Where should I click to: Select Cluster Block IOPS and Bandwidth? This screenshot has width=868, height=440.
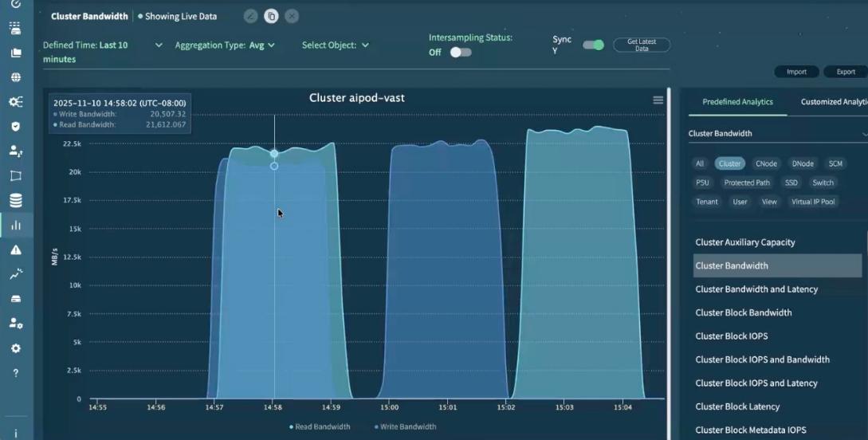[x=777, y=359]
